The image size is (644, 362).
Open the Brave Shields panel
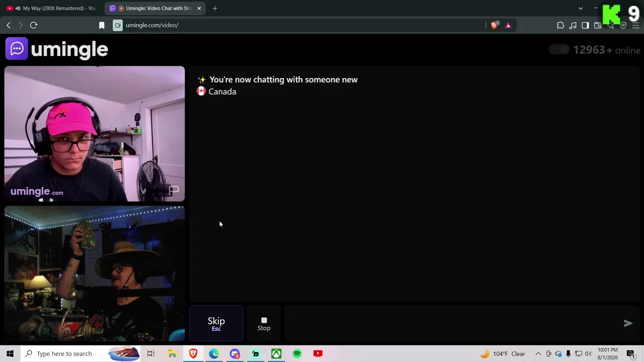pos(495,25)
